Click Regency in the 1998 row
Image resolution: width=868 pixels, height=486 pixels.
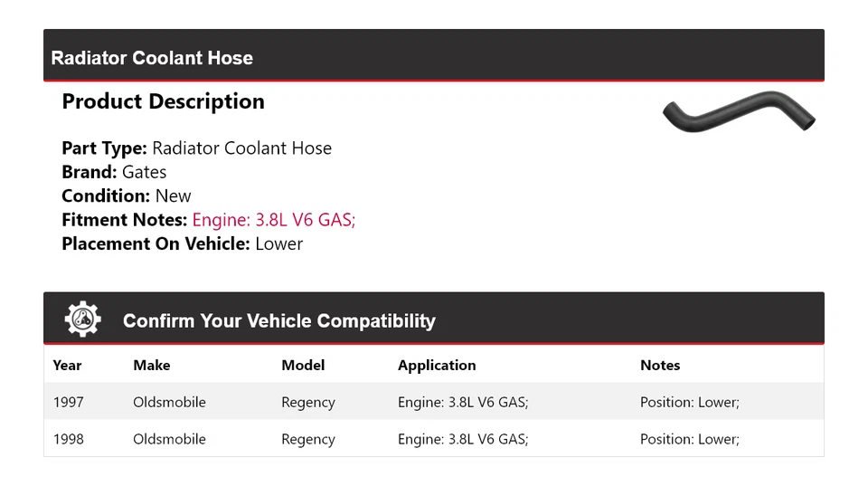[x=308, y=439]
